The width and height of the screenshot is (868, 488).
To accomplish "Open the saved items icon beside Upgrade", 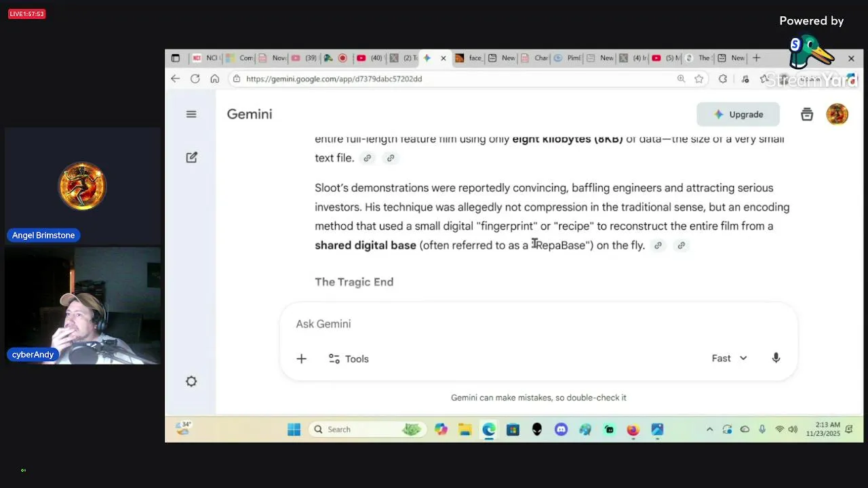I will (x=807, y=115).
